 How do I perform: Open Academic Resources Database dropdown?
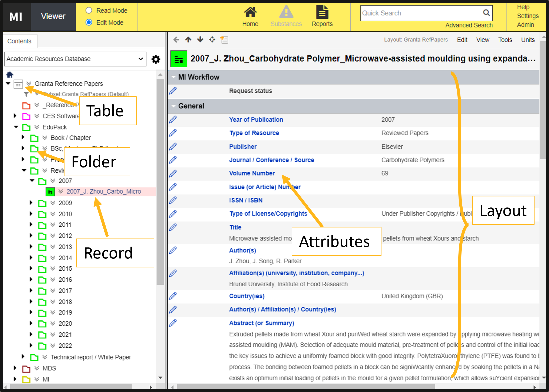pos(75,59)
